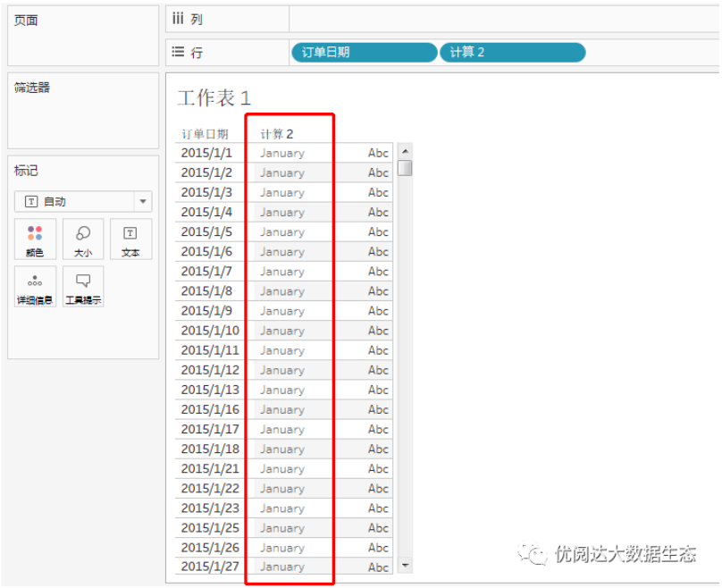
Task: Click the 大小 (Size) marks card icon
Action: (x=82, y=239)
